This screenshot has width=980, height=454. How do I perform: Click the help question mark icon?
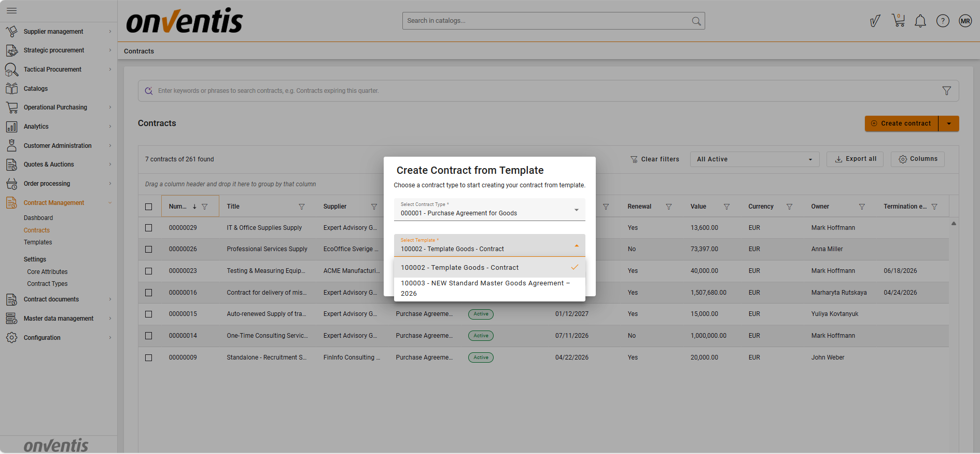(943, 21)
